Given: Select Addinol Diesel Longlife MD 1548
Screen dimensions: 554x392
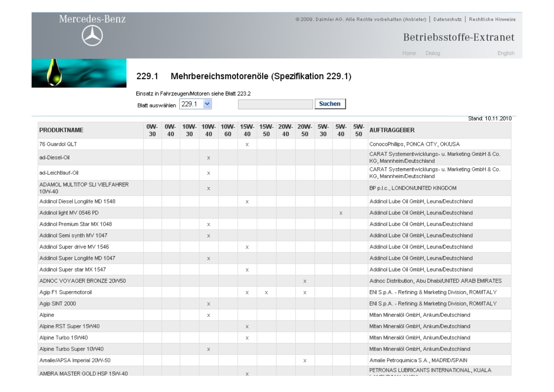Looking at the screenshot, I should click(77, 201).
